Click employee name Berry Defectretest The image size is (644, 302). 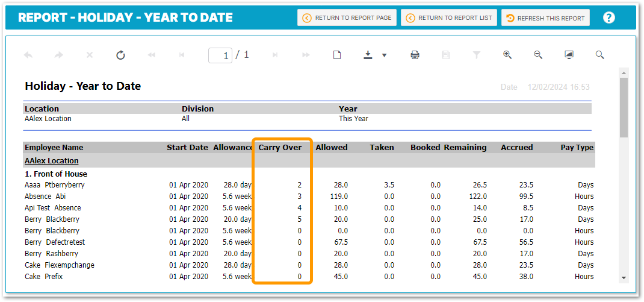click(x=55, y=242)
